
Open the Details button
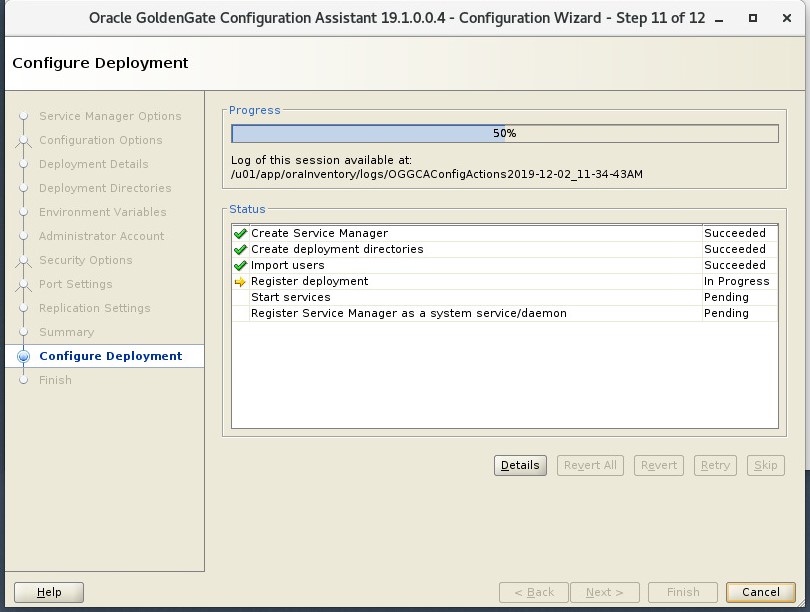(520, 465)
